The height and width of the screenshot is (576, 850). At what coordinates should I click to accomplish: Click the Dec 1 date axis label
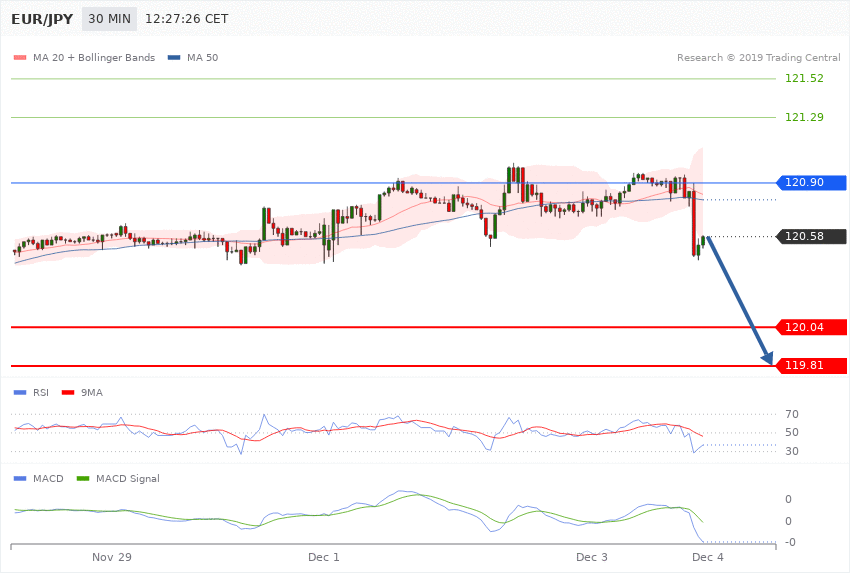click(324, 557)
